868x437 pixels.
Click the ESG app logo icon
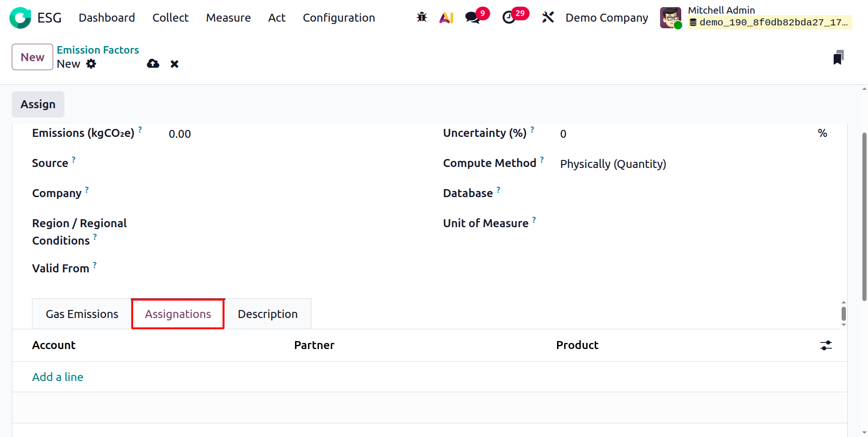tap(20, 18)
